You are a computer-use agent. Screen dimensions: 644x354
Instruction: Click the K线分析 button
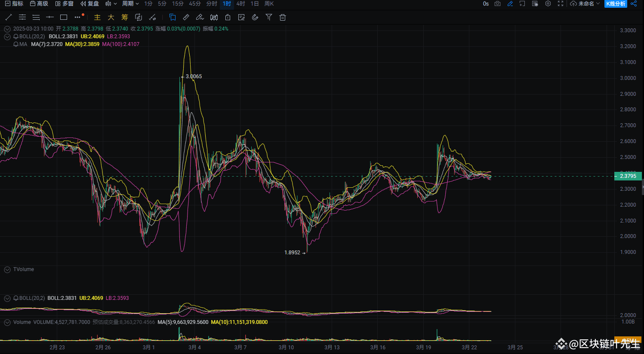616,3
